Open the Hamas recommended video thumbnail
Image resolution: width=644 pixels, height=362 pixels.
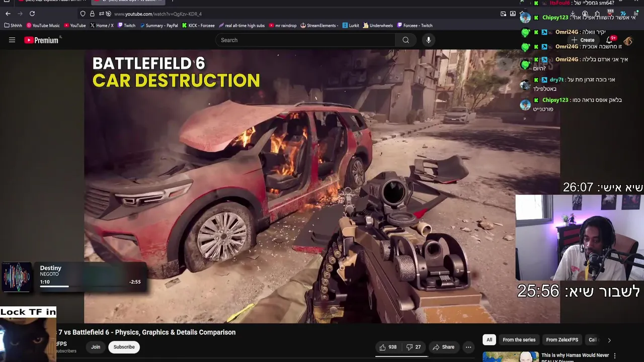tap(510, 356)
